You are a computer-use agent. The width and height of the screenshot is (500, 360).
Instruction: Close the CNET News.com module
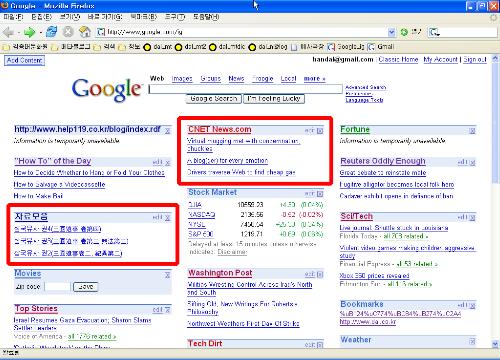click(320, 131)
